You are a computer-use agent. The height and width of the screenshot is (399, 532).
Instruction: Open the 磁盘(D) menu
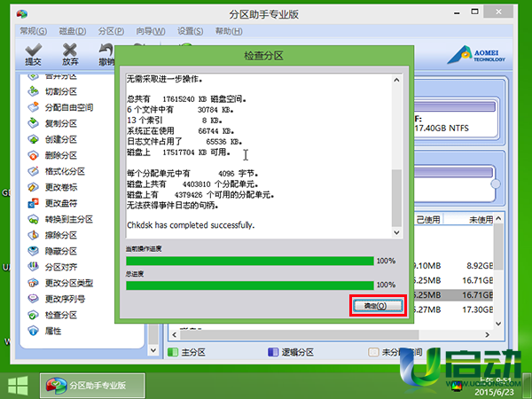coord(73,31)
